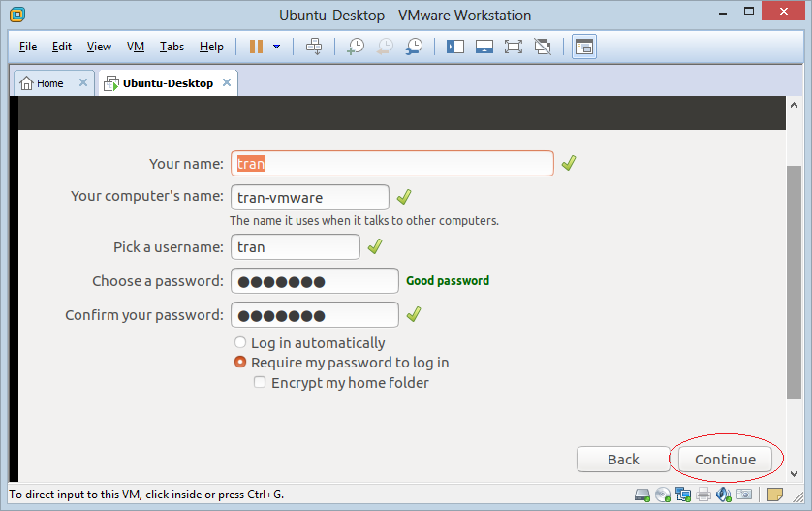Click the Your name input field
Image resolution: width=812 pixels, height=511 pixels.
click(x=392, y=164)
